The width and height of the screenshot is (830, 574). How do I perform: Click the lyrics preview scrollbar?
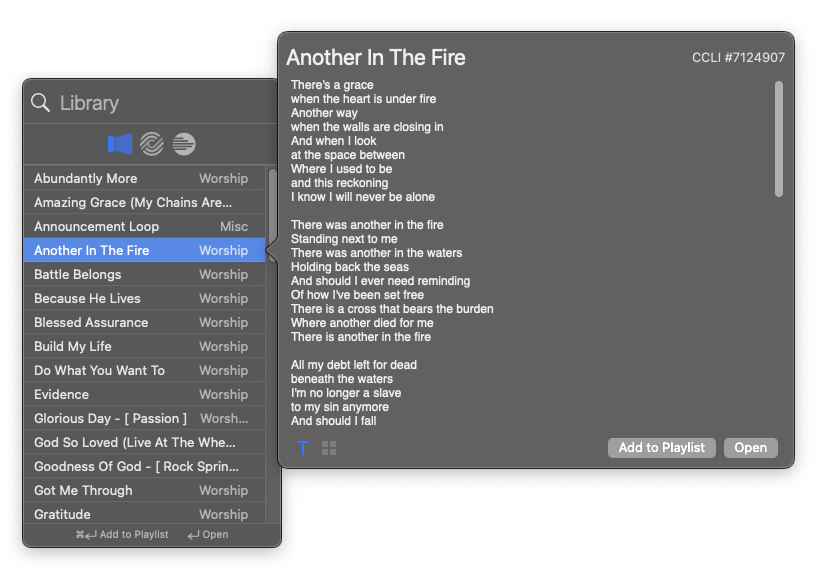tap(779, 139)
